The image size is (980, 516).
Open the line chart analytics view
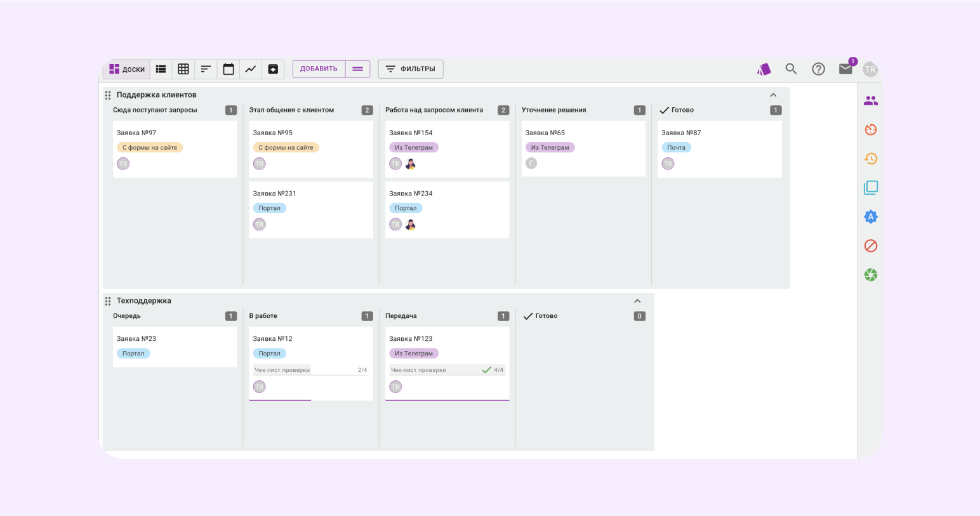pyautogui.click(x=251, y=69)
